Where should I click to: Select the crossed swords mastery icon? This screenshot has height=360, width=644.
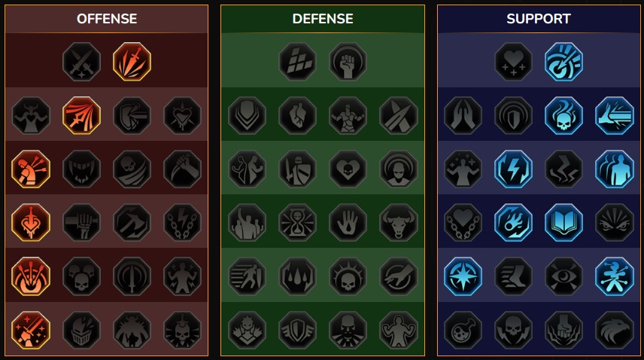point(81,62)
